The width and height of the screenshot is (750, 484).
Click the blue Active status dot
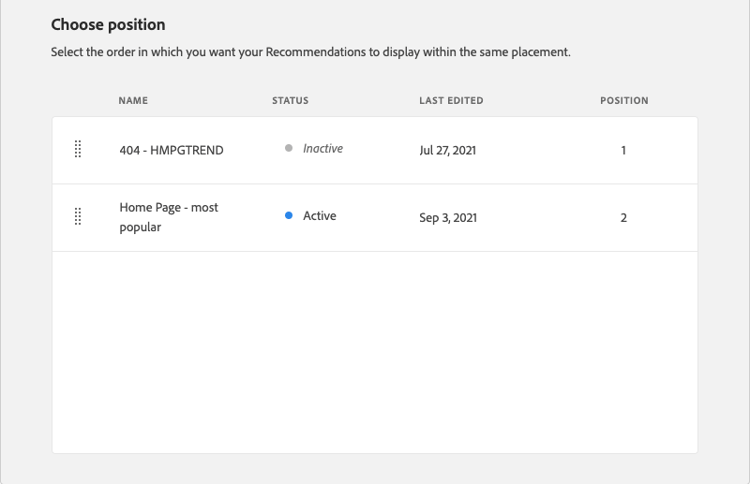(x=288, y=216)
